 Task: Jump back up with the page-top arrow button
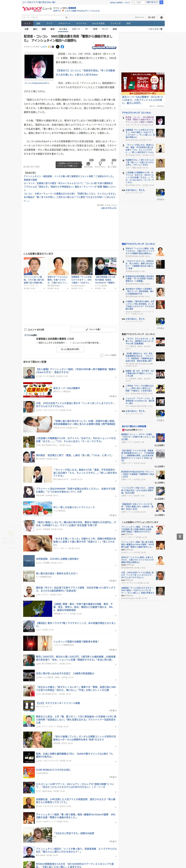click(x=180, y=537)
